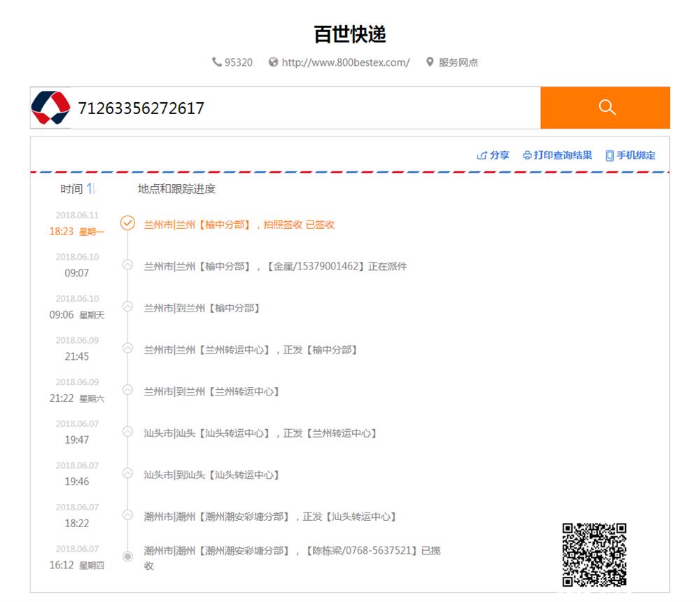Click the 时间 column header

coord(71,189)
